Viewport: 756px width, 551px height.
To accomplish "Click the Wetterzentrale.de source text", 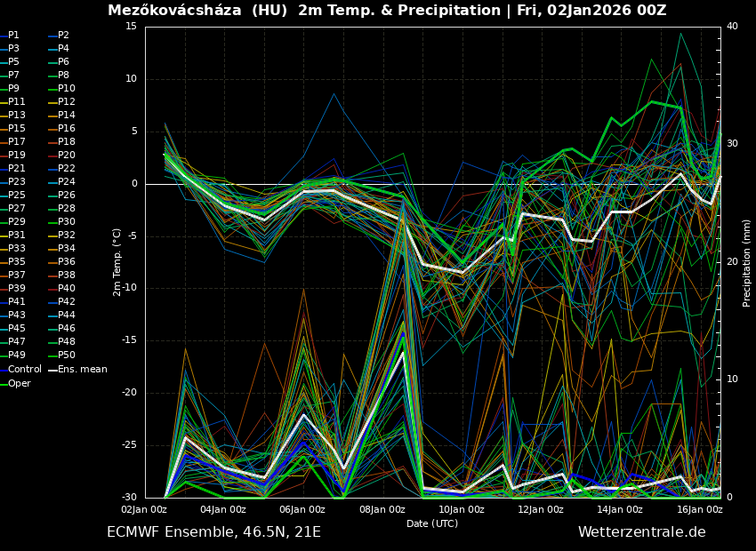I will [x=641, y=532].
